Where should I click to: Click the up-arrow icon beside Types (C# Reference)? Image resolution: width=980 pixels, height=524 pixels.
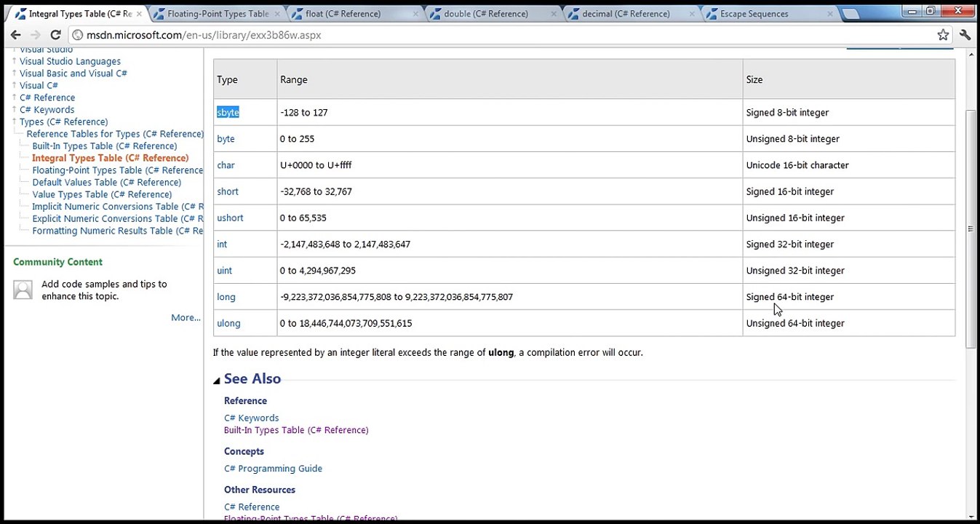(14, 122)
